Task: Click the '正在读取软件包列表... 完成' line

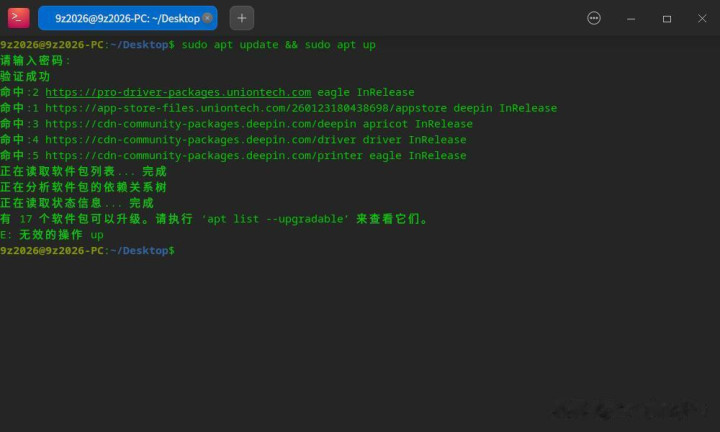Action: pyautogui.click(x=83, y=171)
